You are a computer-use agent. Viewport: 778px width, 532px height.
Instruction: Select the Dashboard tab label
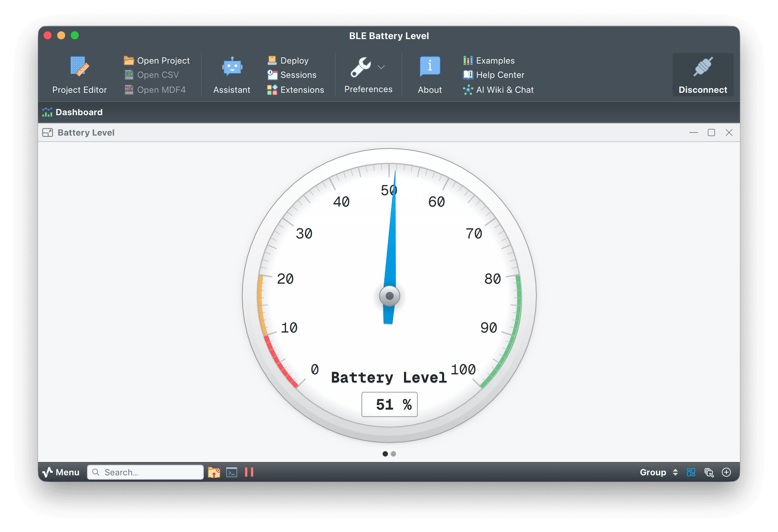point(79,112)
